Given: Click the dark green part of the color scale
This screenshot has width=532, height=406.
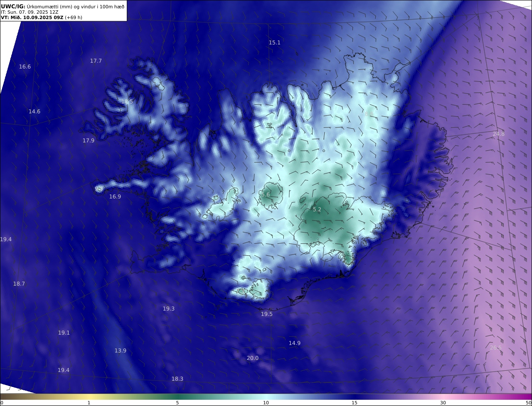Looking at the screenshot, I should [177, 397].
